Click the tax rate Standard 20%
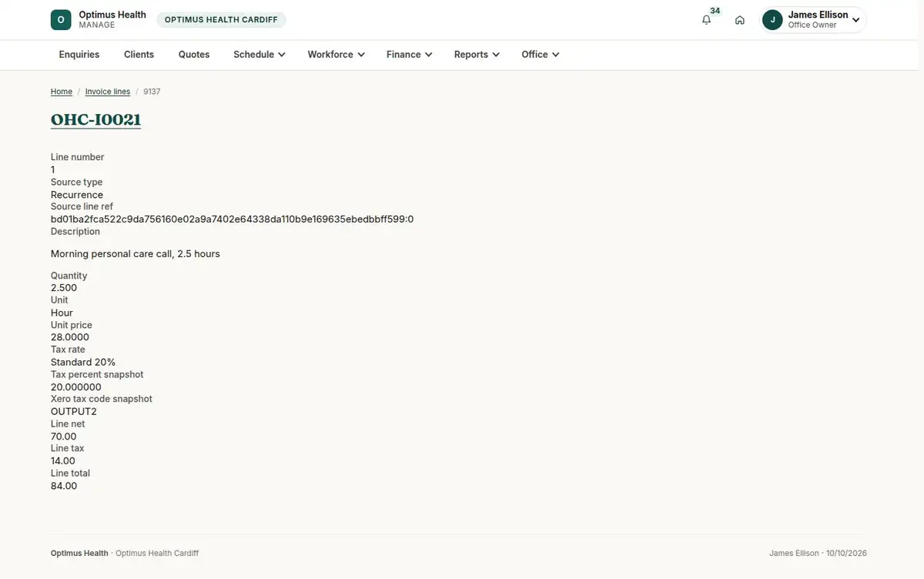The width and height of the screenshot is (924, 579). [x=83, y=362]
